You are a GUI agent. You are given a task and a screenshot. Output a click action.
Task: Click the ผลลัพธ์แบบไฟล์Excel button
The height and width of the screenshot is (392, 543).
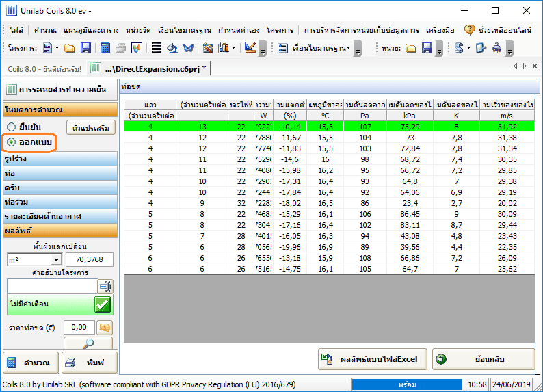pos(373,359)
